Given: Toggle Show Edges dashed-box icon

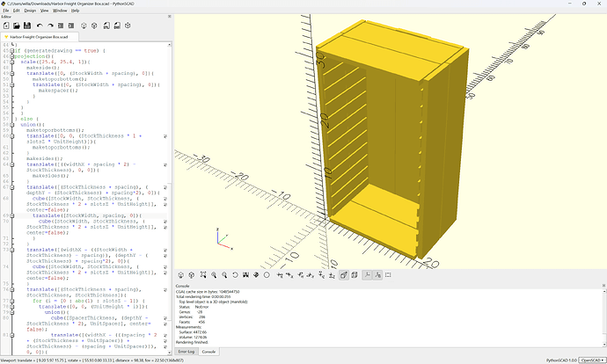Looking at the screenshot, I should point(388,275).
